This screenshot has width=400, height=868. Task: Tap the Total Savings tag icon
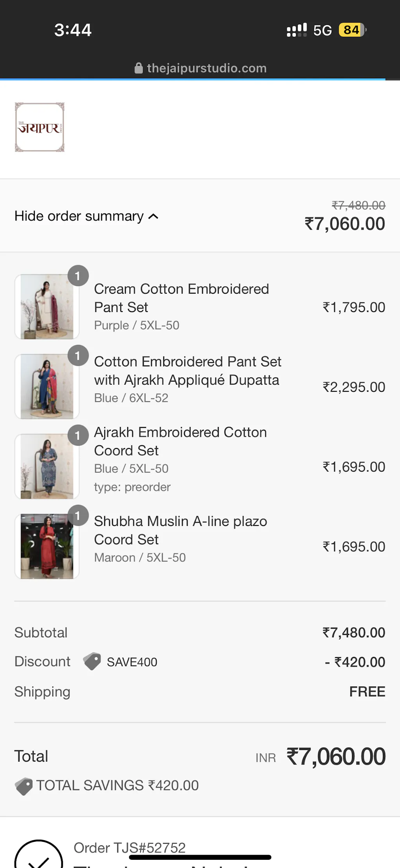(x=24, y=786)
